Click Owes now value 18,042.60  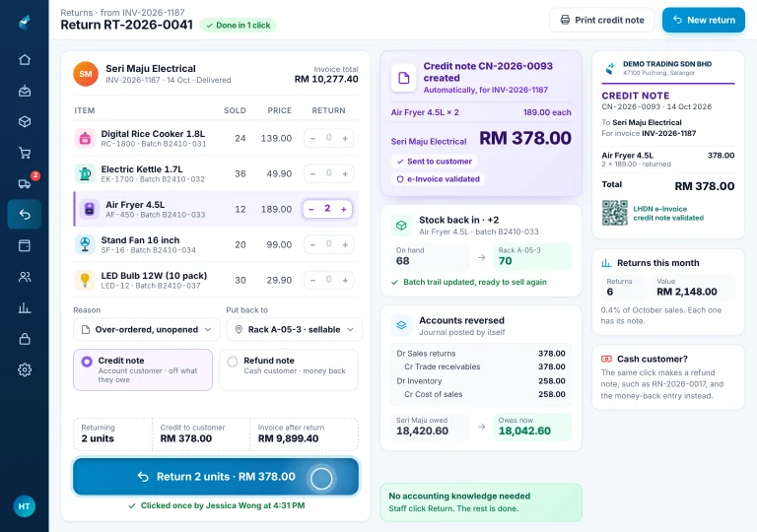tap(524, 432)
